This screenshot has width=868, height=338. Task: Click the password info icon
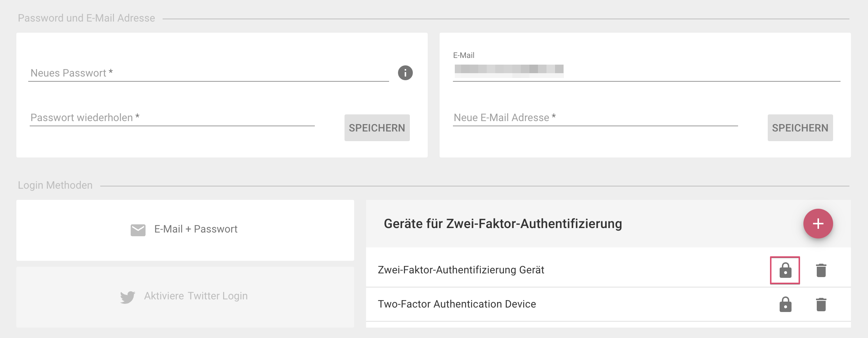point(405,73)
